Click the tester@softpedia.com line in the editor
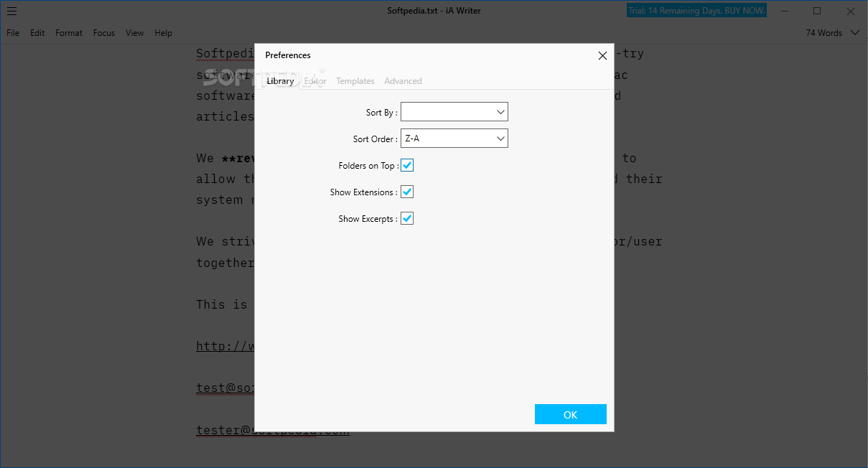868x468 pixels. [x=273, y=431]
